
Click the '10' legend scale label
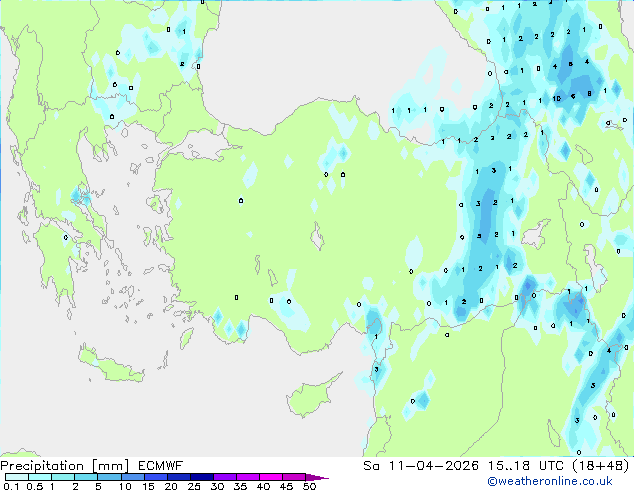coord(125,486)
